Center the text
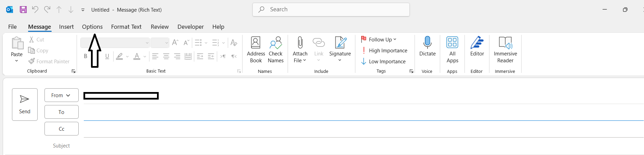This screenshot has height=155, width=644. tap(166, 56)
